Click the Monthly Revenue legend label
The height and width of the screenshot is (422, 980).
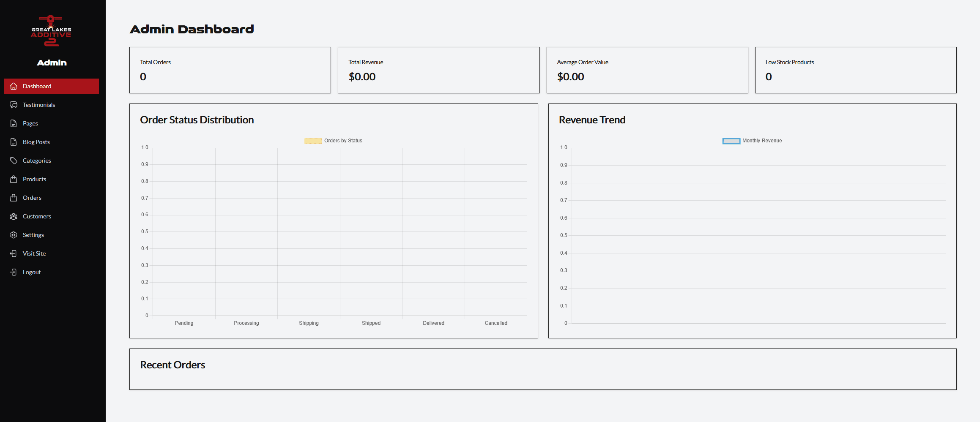click(762, 141)
